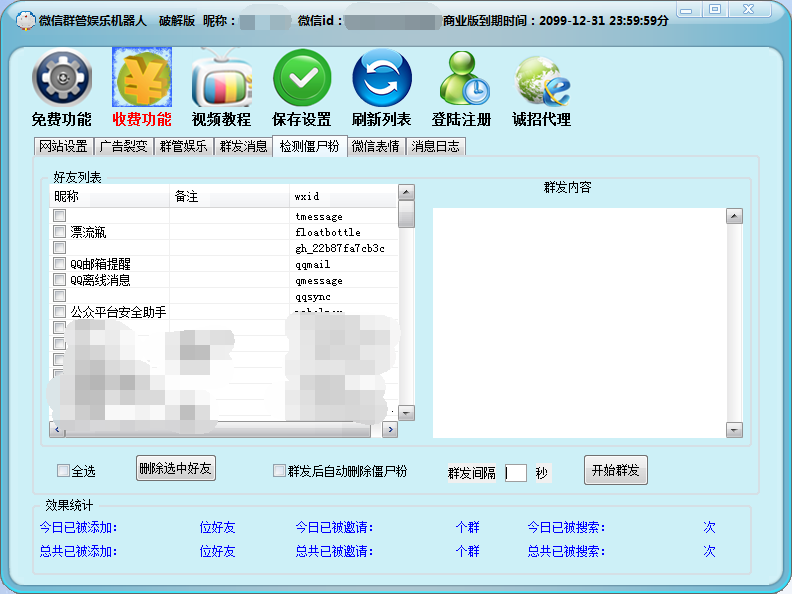Viewport: 792px width, 594px height.
Task: Click friend list scroll left arrow
Action: tap(57, 430)
